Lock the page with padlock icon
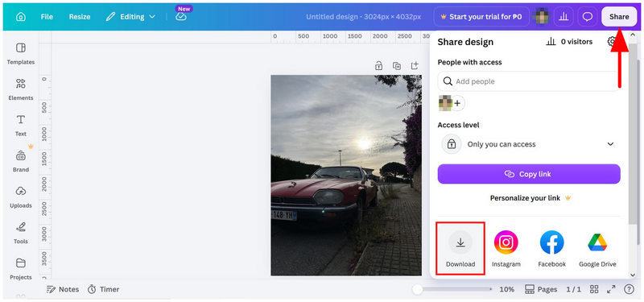This screenshot has height=302, width=644. tap(378, 66)
